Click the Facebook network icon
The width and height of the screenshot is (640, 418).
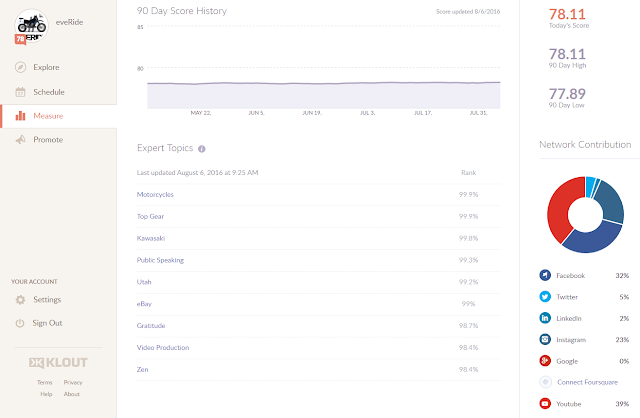[x=545, y=275]
